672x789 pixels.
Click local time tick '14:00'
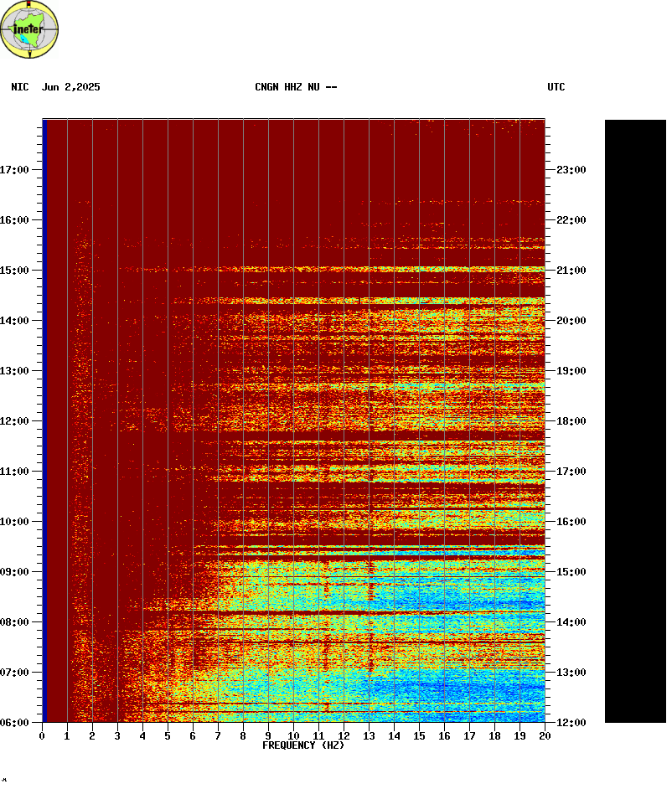click(x=14, y=321)
